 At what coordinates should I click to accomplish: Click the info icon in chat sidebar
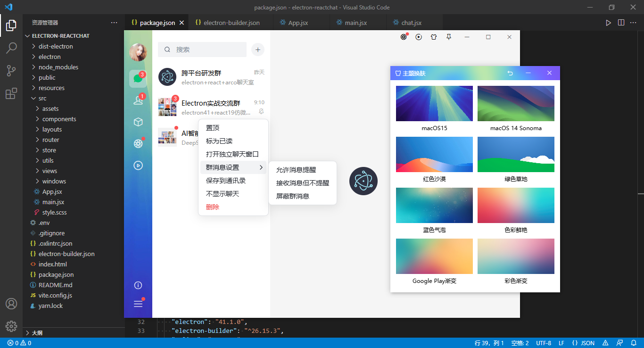click(x=138, y=285)
